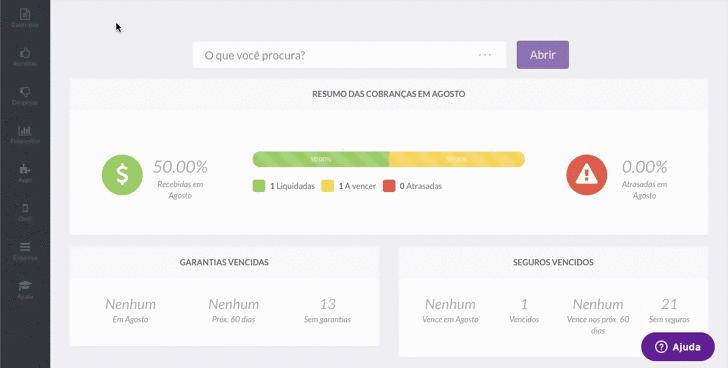The width and height of the screenshot is (728, 368).
Task: Click the three dots in search field
Action: click(x=485, y=55)
